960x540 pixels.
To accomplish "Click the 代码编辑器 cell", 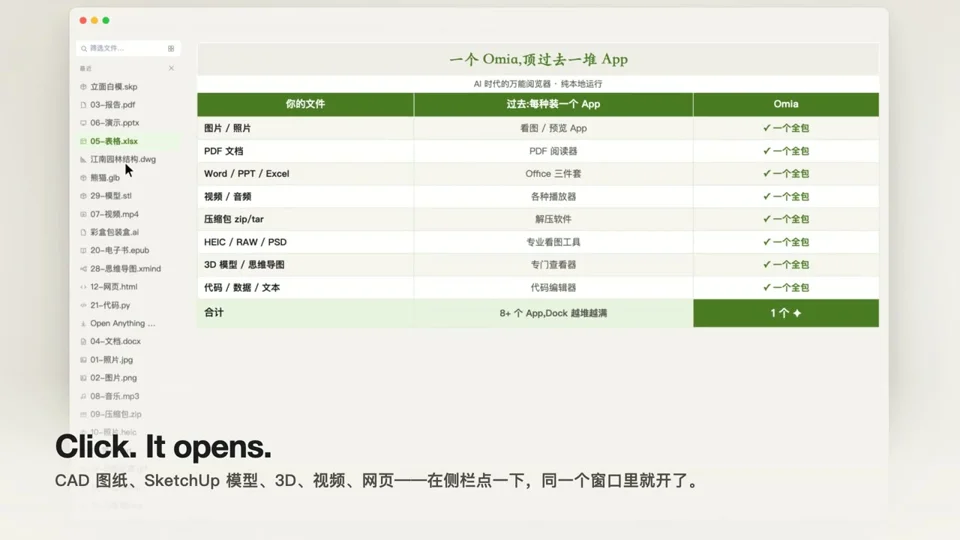I will click(x=553, y=287).
